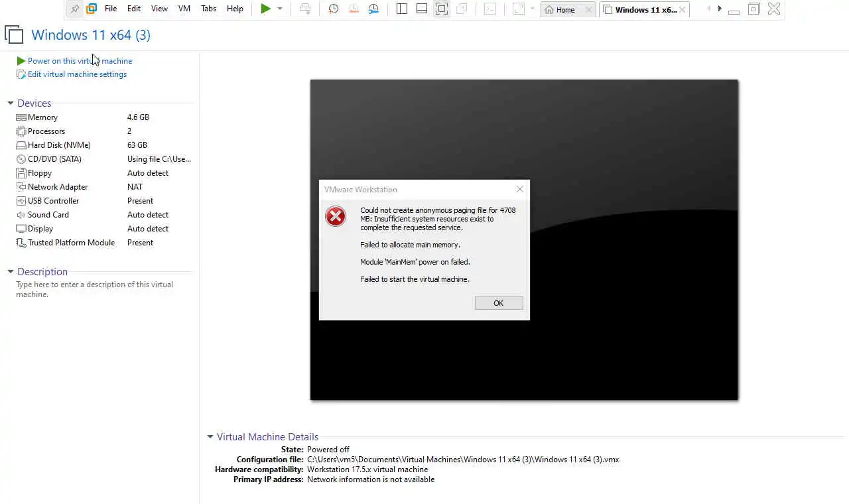Click the Powered off state text
The width and height of the screenshot is (849, 504).
[328, 450]
